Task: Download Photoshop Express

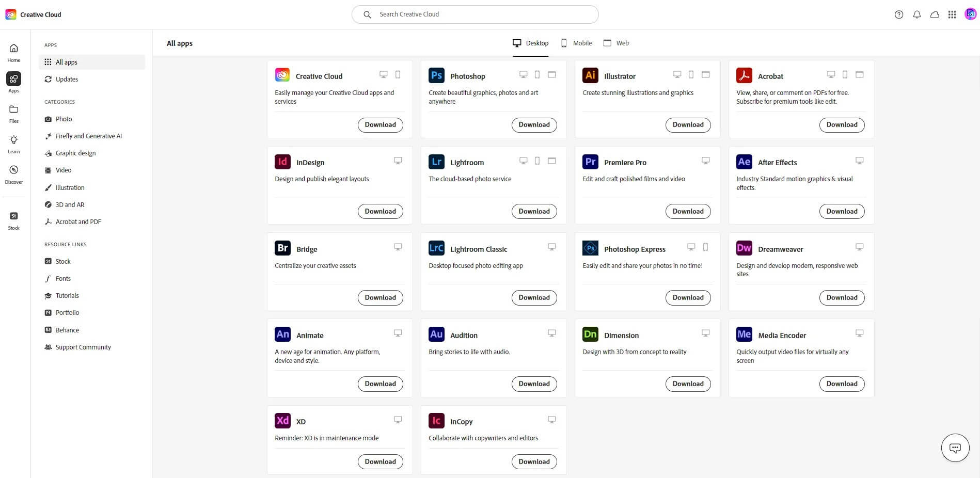Action: pos(688,298)
